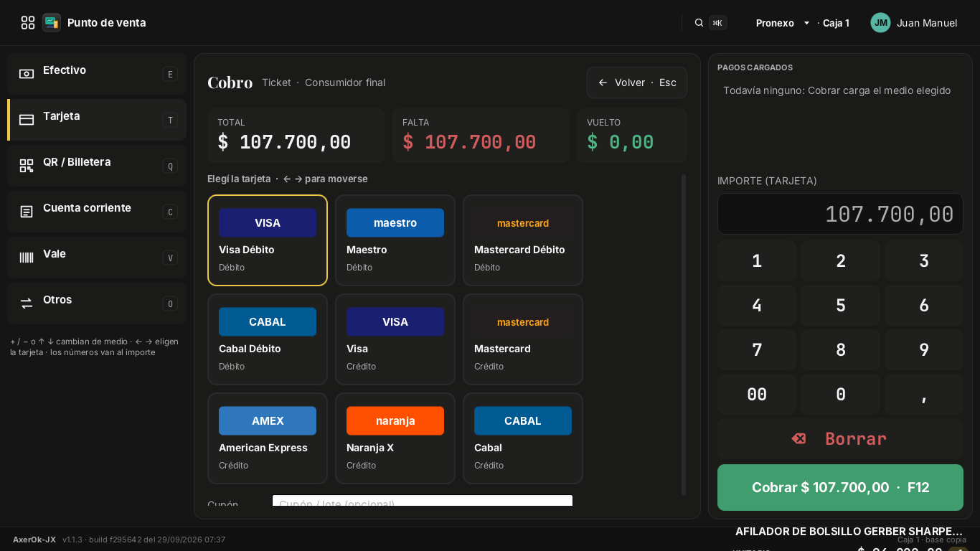Choose the Cabal credit card
Image resolution: width=980 pixels, height=551 pixels.
click(x=523, y=438)
